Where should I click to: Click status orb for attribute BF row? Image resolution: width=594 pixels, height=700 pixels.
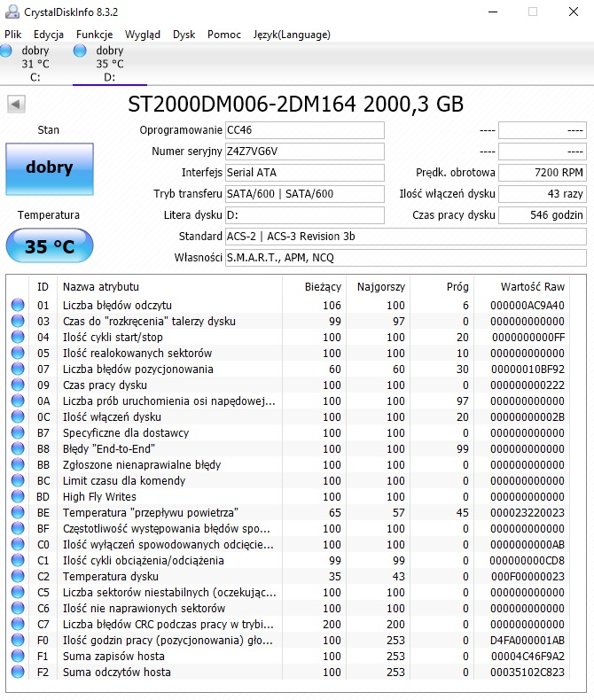18,529
